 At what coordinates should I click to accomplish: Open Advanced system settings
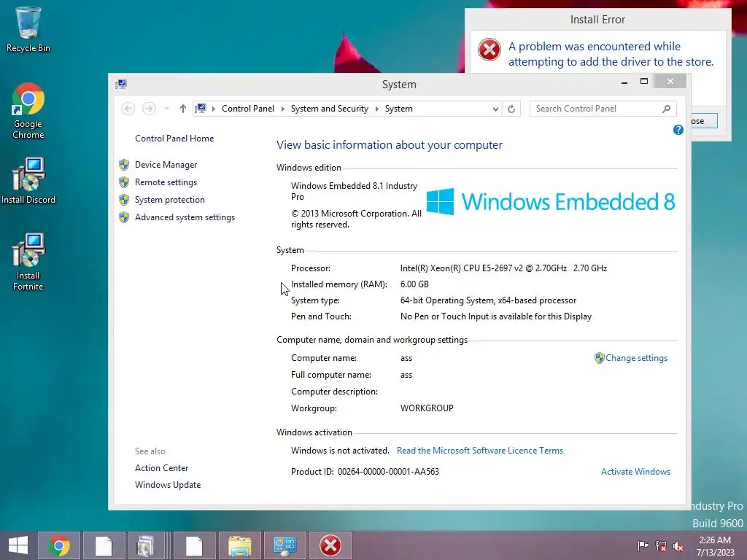185,217
